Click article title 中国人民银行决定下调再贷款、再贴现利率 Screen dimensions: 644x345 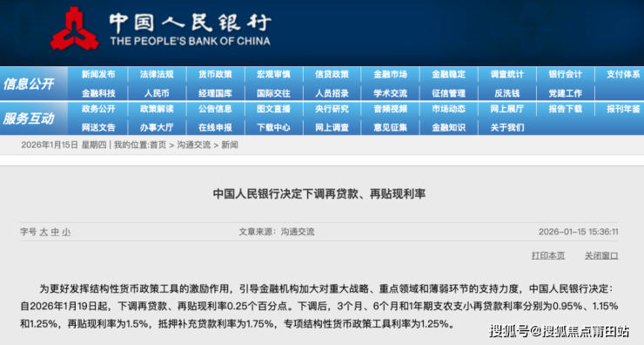click(319, 193)
